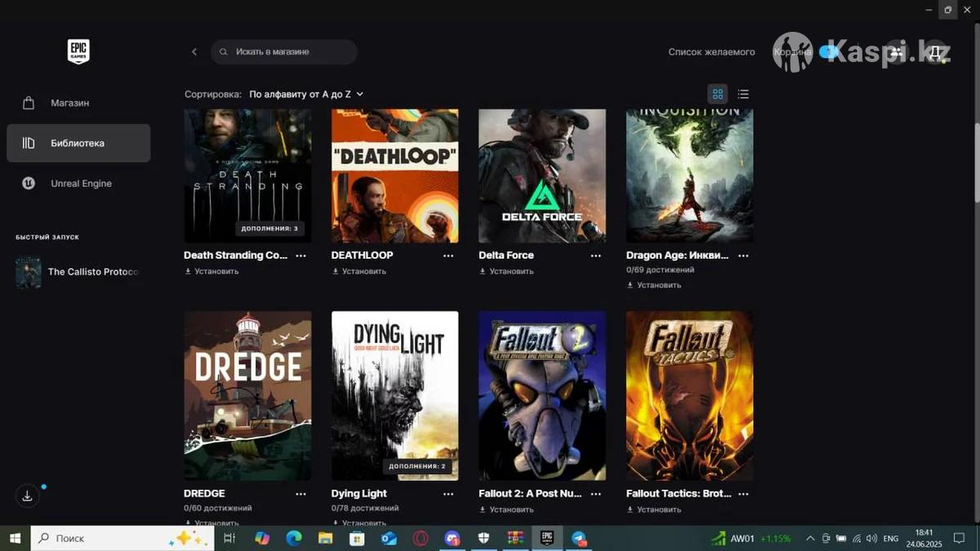Screen dimensions: 980x551
Task: Open three-dot menu for Dragon Age
Action: point(743,256)
